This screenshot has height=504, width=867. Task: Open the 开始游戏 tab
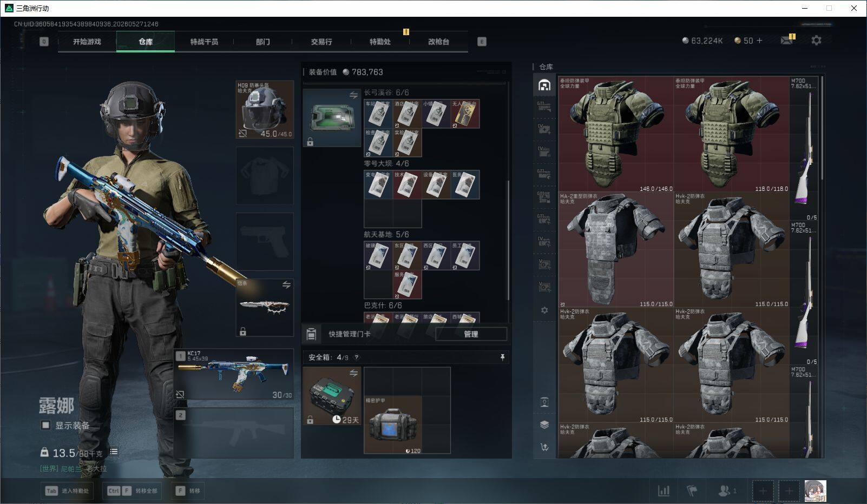click(x=87, y=42)
